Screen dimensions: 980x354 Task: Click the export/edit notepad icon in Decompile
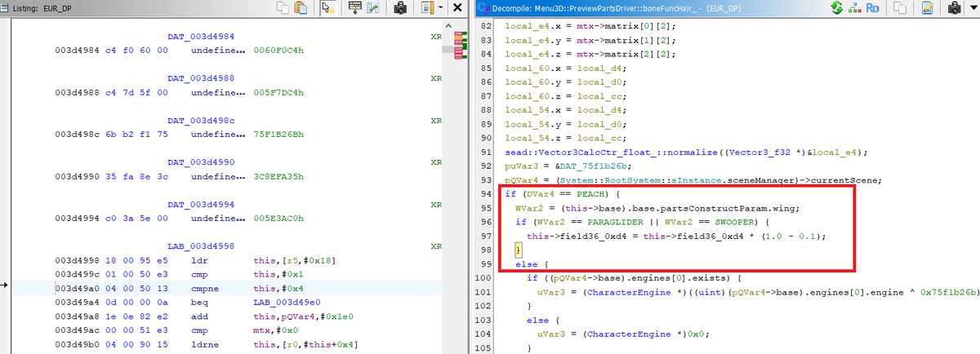927,8
